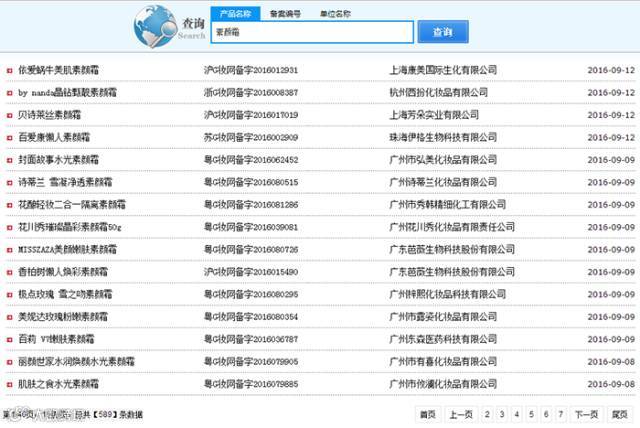Open the 单位名称 tab

(335, 14)
